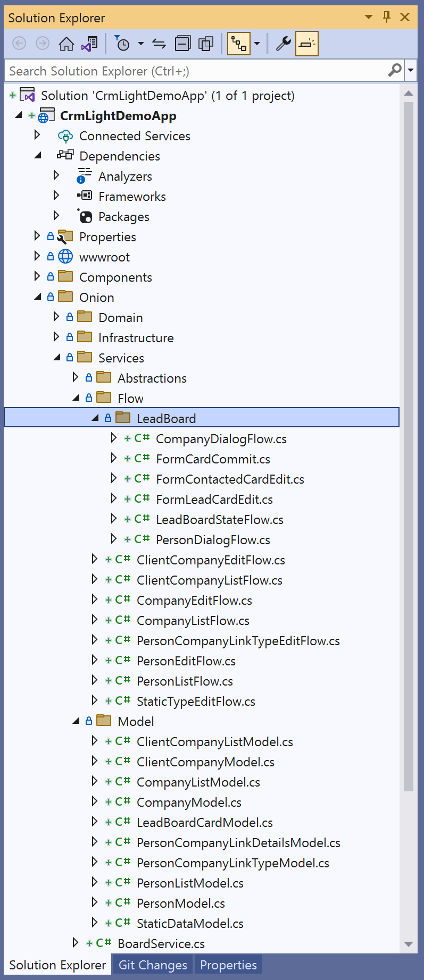This screenshot has width=424, height=980.
Task: Close the Solution Explorer panel
Action: click(405, 17)
